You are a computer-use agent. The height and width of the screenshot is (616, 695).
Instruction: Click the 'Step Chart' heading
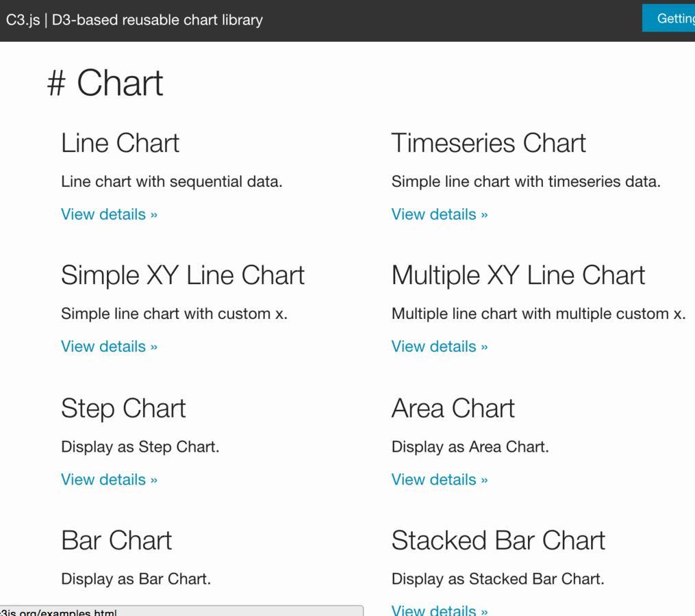coord(123,409)
